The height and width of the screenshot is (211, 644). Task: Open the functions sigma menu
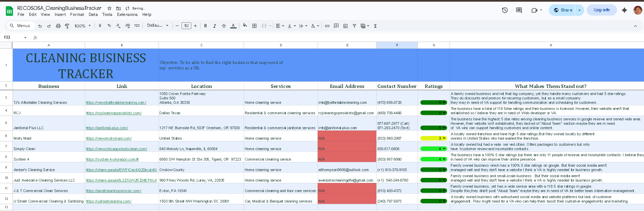click(375, 26)
